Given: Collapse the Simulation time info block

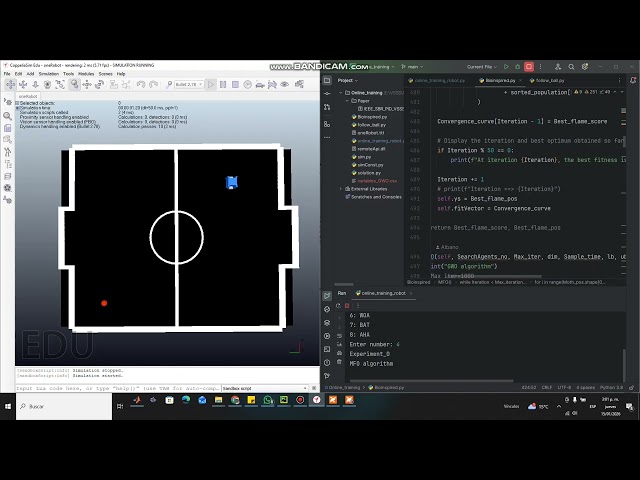Looking at the screenshot, I should point(18,108).
